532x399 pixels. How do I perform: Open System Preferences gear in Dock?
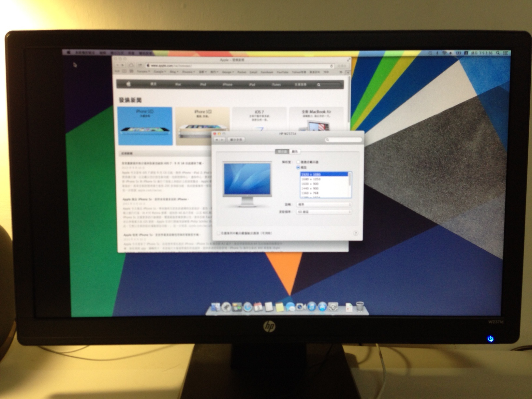point(333,307)
